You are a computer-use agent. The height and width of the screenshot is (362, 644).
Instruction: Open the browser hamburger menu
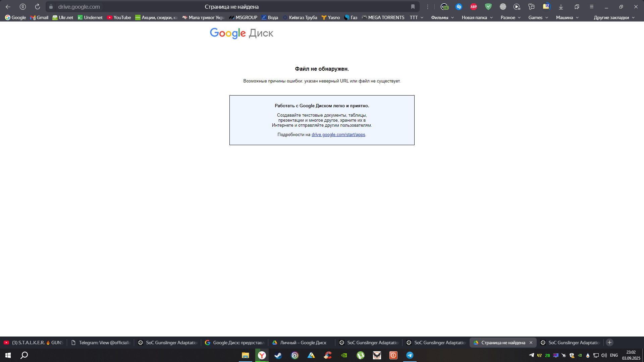pyautogui.click(x=592, y=7)
